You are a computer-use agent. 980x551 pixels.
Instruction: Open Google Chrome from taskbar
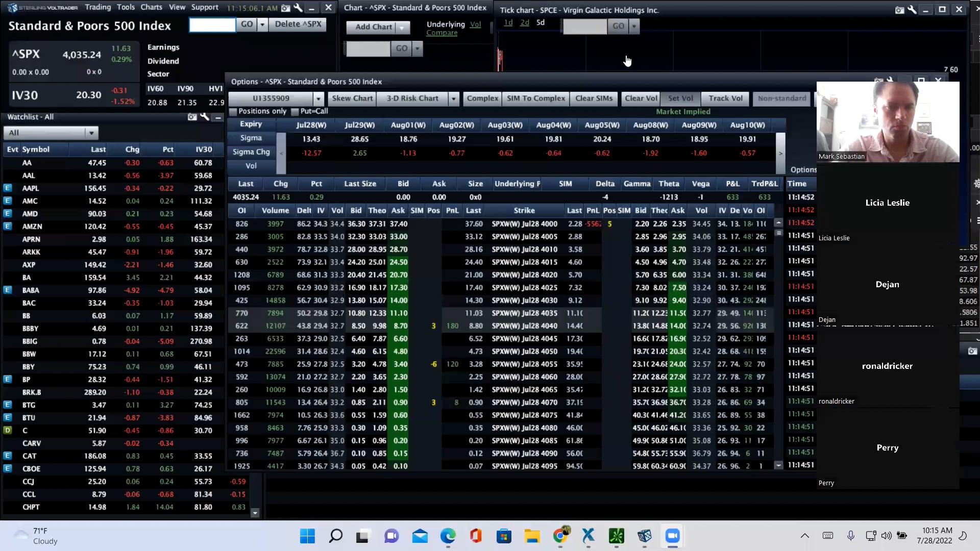[560, 536]
